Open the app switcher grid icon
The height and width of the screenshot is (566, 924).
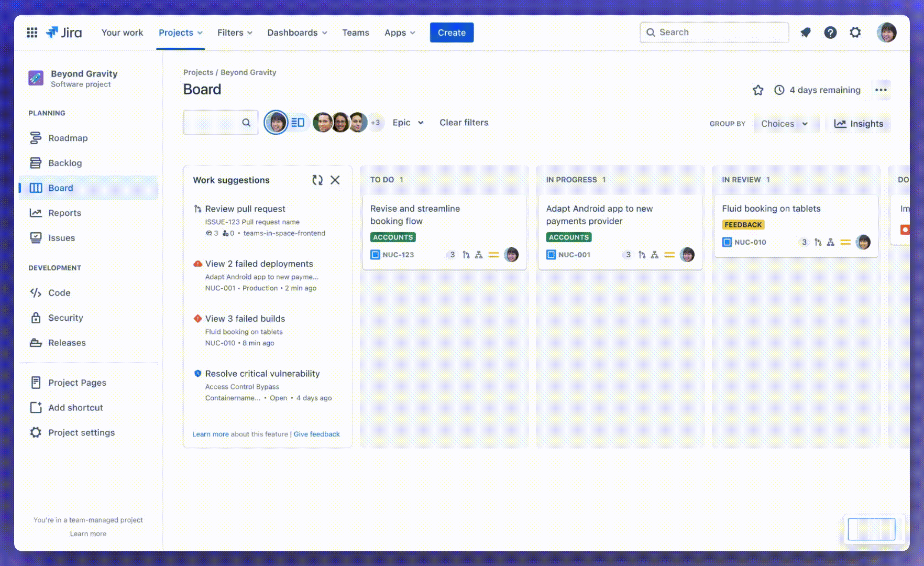[x=32, y=32]
